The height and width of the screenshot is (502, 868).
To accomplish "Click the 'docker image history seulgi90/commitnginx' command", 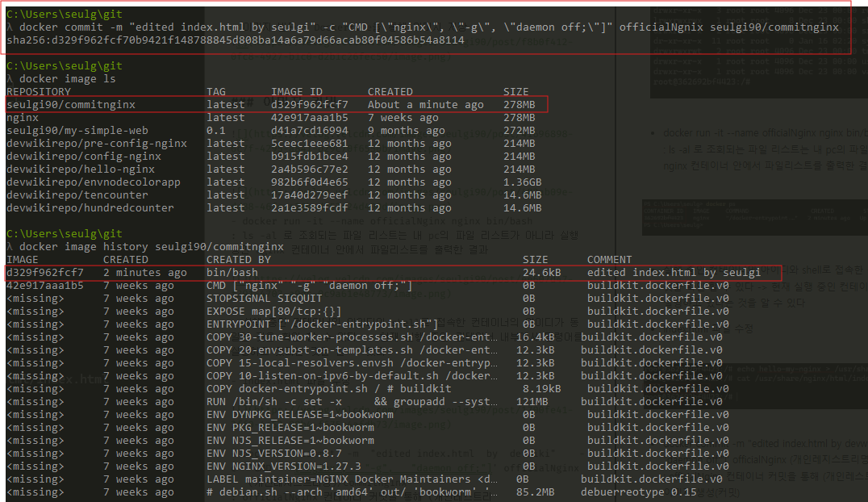I will 152,247.
